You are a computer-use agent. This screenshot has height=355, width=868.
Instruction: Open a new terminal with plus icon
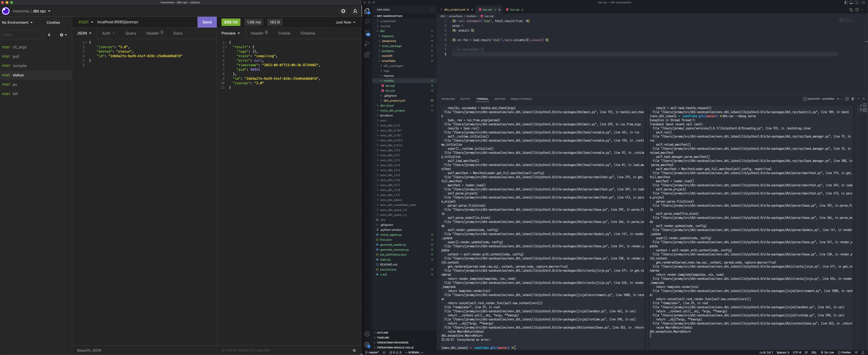(x=838, y=99)
